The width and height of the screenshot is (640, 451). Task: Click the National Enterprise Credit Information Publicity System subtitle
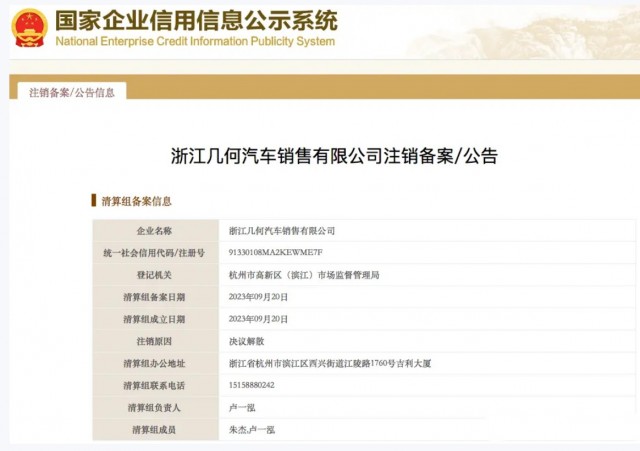pos(195,41)
